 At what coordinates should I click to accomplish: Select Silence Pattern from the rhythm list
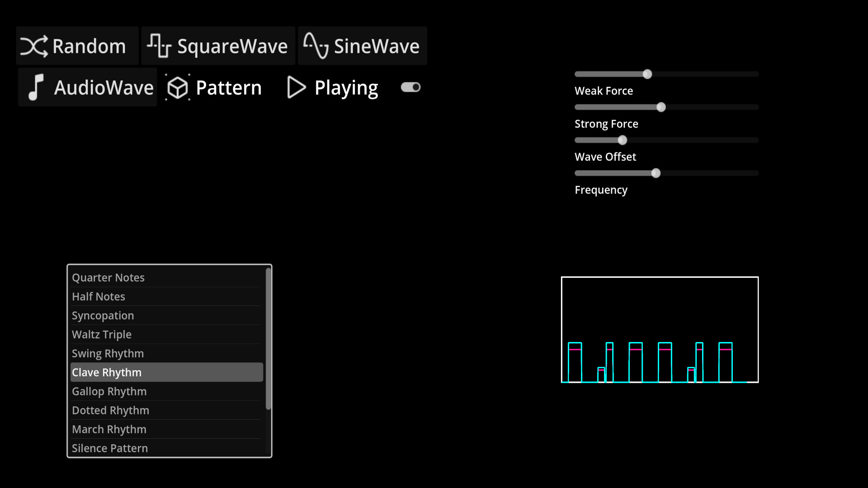tap(110, 448)
